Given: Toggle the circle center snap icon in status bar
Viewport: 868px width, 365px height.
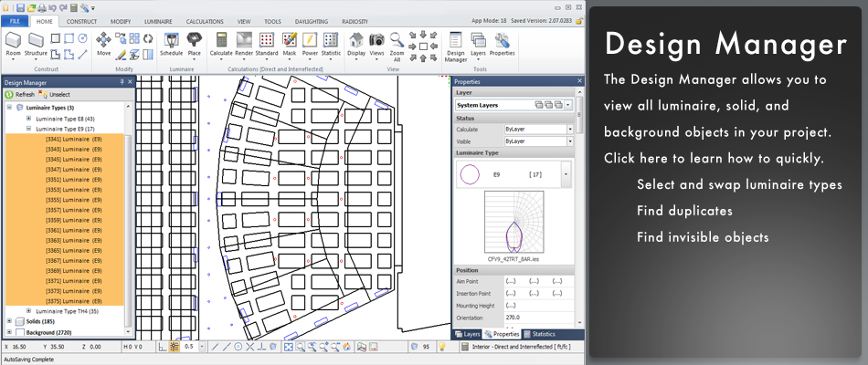Looking at the screenshot, I should pyautogui.click(x=238, y=347).
